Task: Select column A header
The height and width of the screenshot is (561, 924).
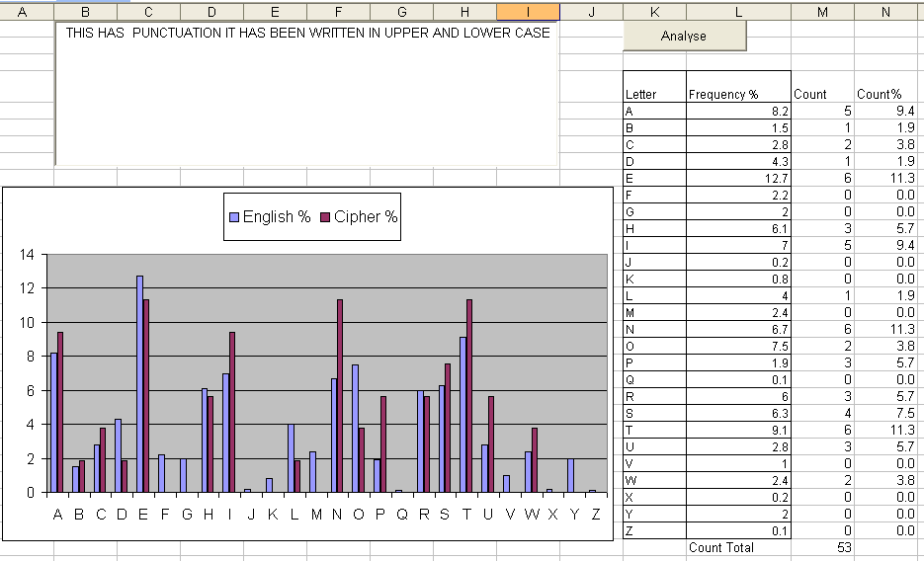Action: 23,12
